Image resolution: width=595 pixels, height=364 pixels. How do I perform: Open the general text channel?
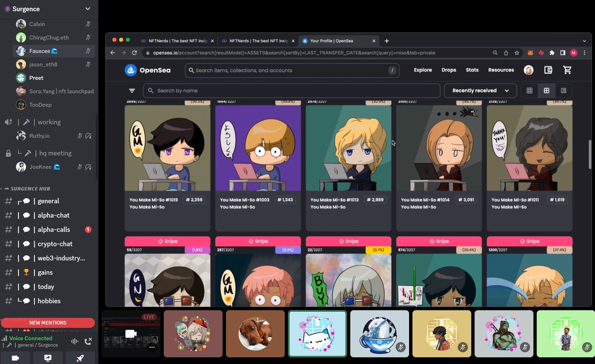point(49,201)
